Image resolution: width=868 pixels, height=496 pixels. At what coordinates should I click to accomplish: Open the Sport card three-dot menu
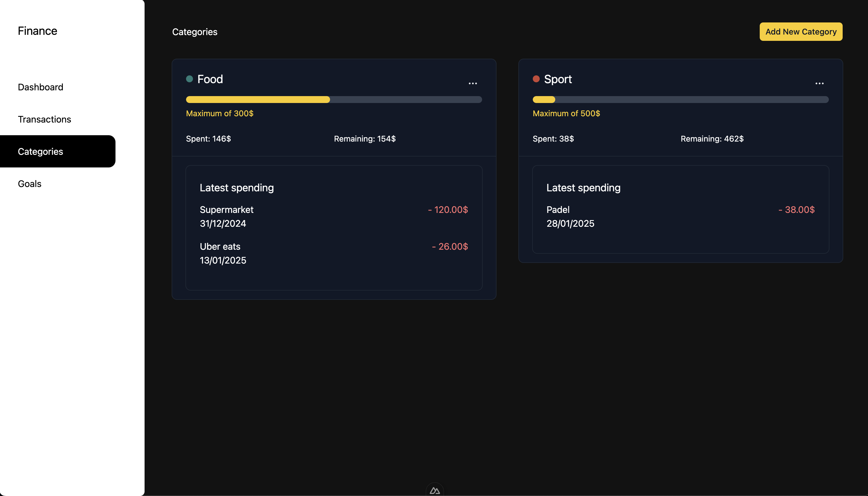[819, 83]
